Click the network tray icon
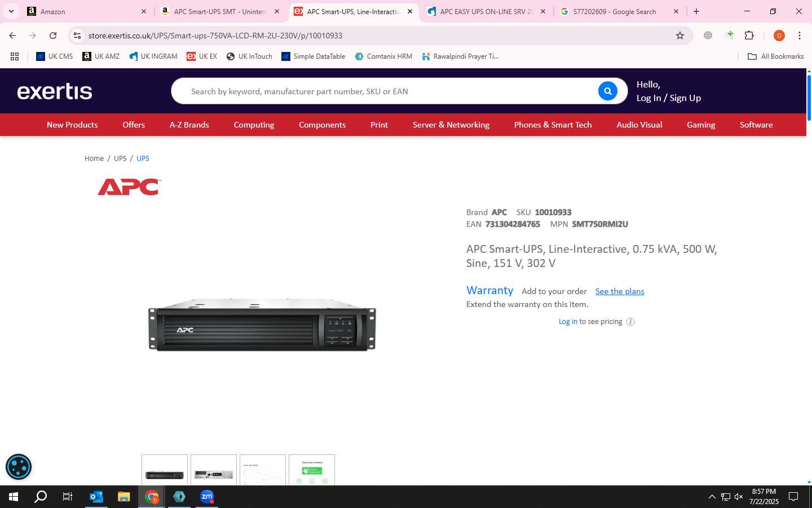Image resolution: width=812 pixels, height=508 pixels. tap(725, 497)
